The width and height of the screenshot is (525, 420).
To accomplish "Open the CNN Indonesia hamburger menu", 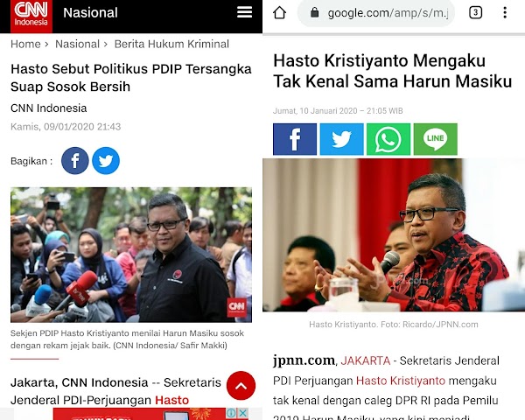I will (x=244, y=12).
